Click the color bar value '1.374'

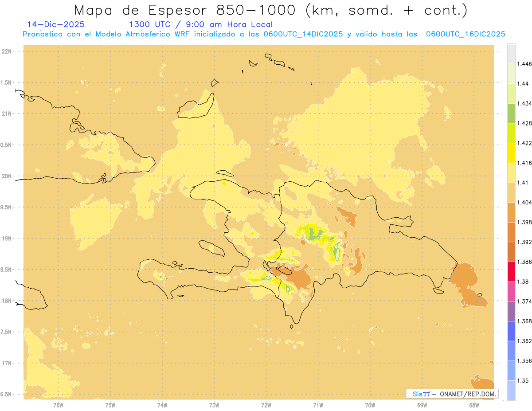point(524,301)
